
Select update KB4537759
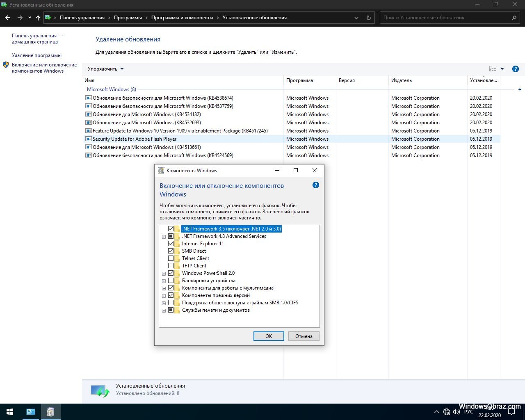(292, 106)
